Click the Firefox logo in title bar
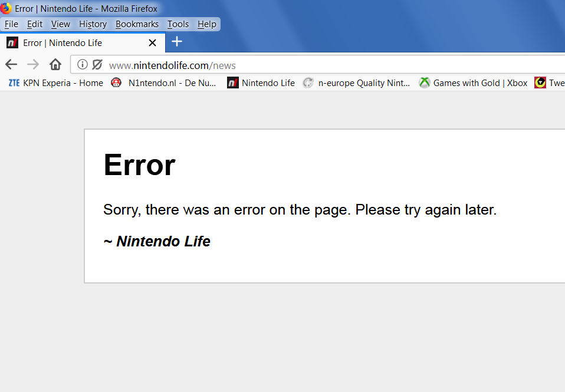This screenshot has height=392, width=565. coord(6,8)
